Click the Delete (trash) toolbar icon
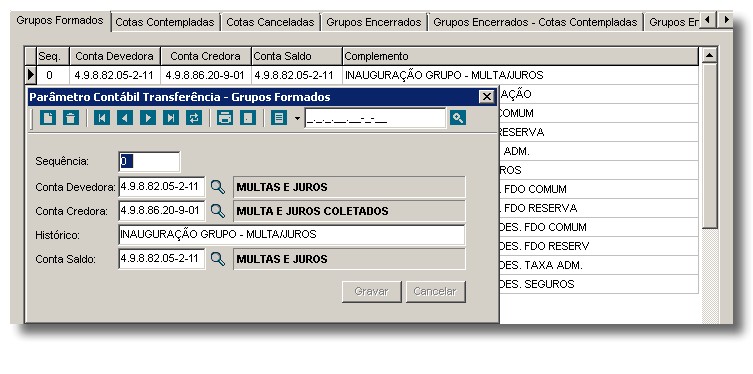The image size is (753, 374). coord(71,118)
